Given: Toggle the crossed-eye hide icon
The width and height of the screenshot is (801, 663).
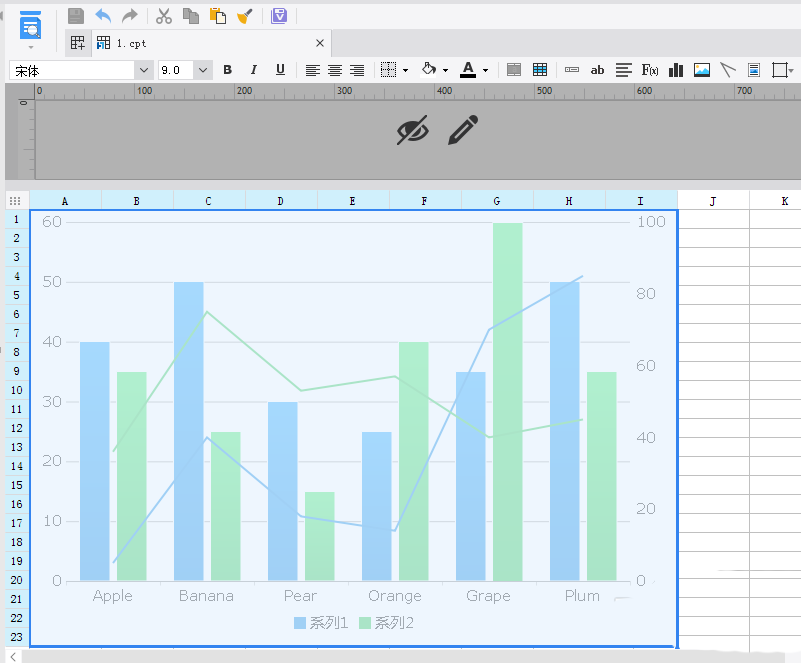Looking at the screenshot, I should (412, 130).
